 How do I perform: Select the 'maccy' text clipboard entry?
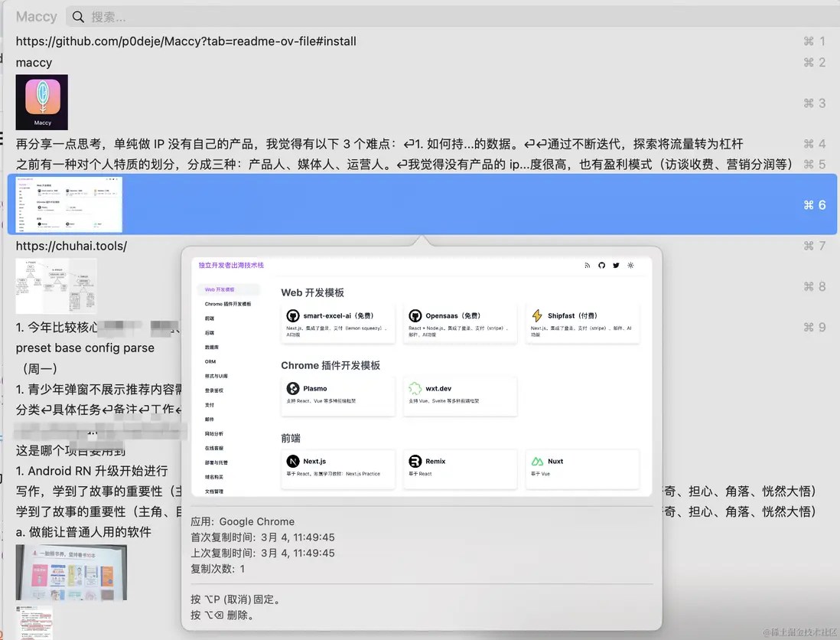pyautogui.click(x=34, y=63)
